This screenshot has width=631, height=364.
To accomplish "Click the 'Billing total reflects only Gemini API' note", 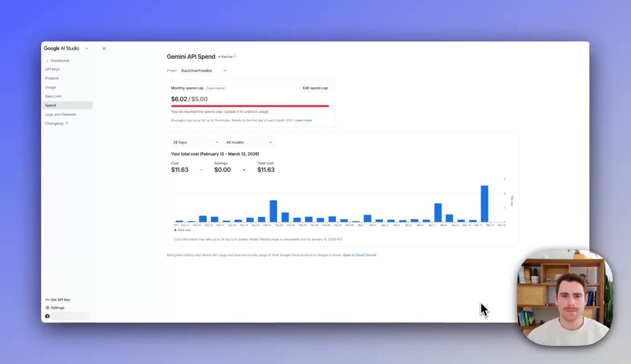I will 254,255.
